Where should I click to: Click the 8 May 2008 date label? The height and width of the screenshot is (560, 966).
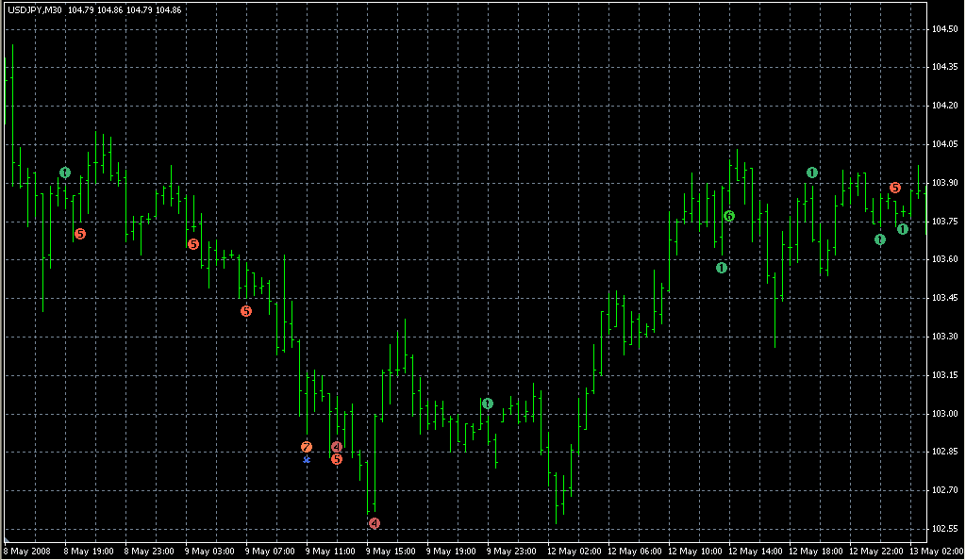(27, 552)
